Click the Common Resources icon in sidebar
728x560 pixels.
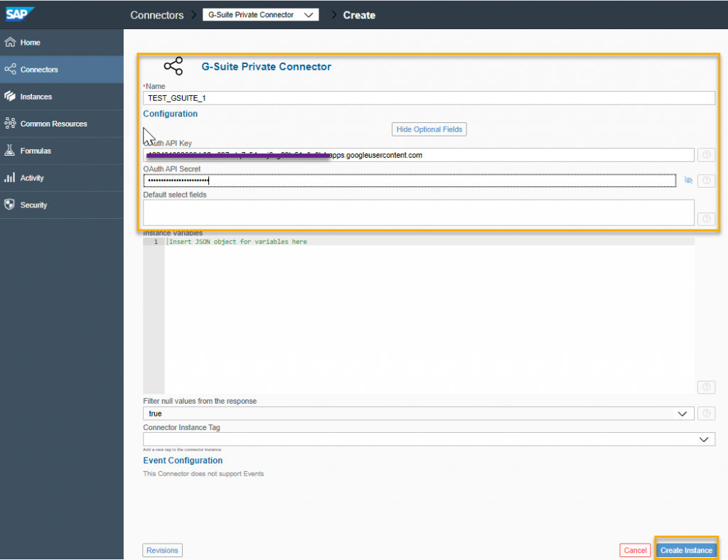[x=10, y=124]
